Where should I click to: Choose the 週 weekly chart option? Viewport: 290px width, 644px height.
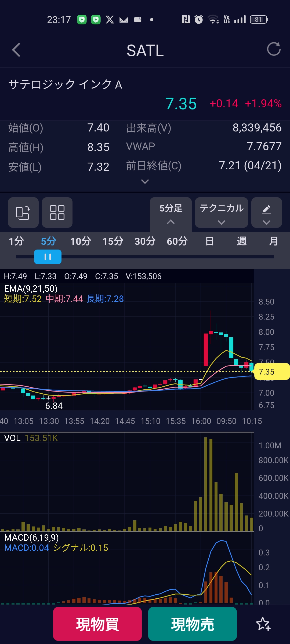click(242, 241)
